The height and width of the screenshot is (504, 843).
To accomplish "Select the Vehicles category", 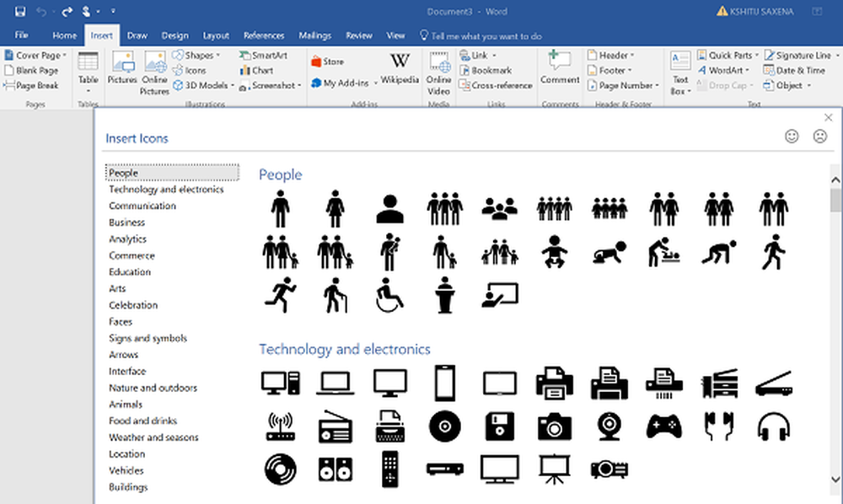I will [126, 470].
